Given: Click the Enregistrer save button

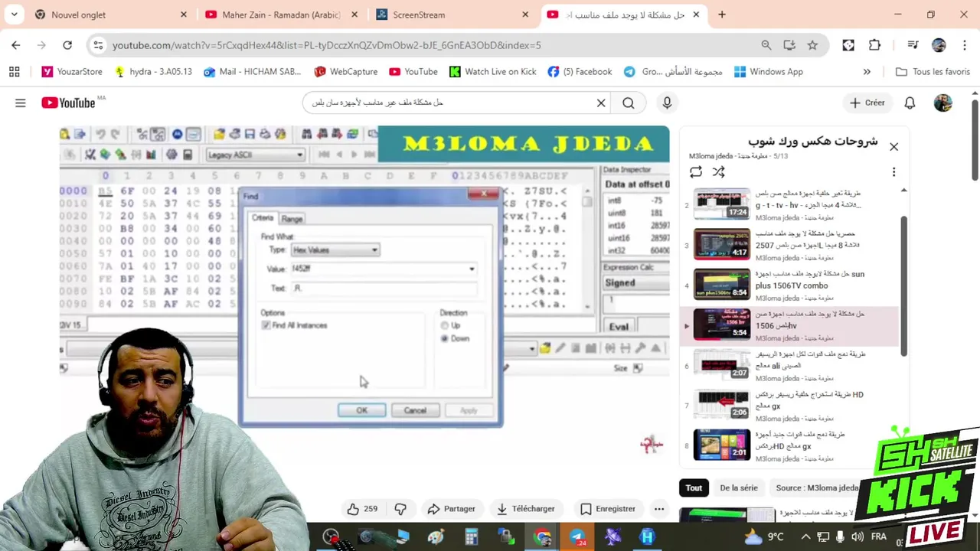Looking at the screenshot, I should tap(608, 509).
